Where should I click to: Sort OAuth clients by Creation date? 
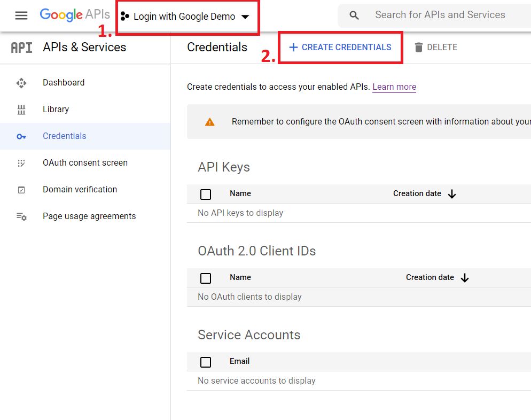click(x=430, y=277)
